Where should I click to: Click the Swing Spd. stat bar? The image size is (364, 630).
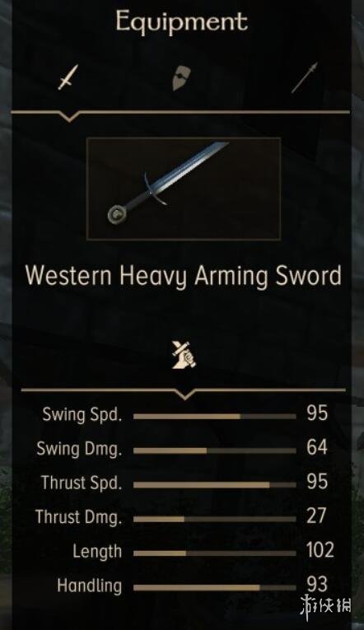215,417
